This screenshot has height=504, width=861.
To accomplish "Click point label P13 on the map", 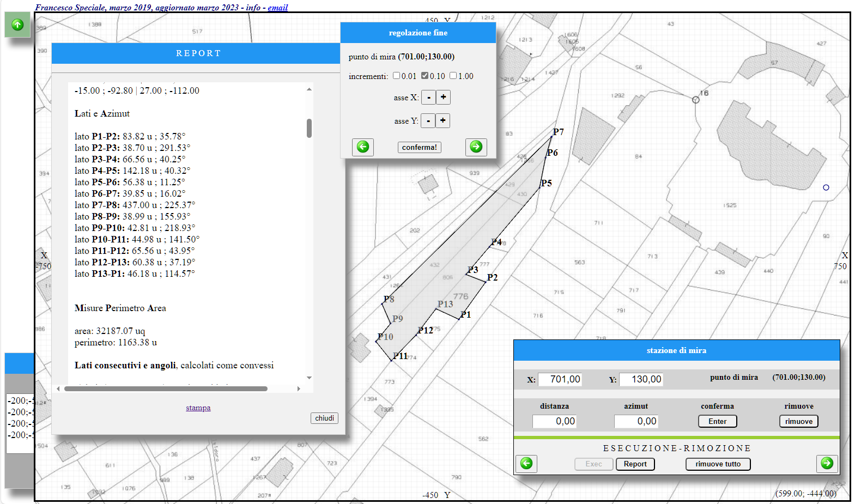I will click(445, 304).
